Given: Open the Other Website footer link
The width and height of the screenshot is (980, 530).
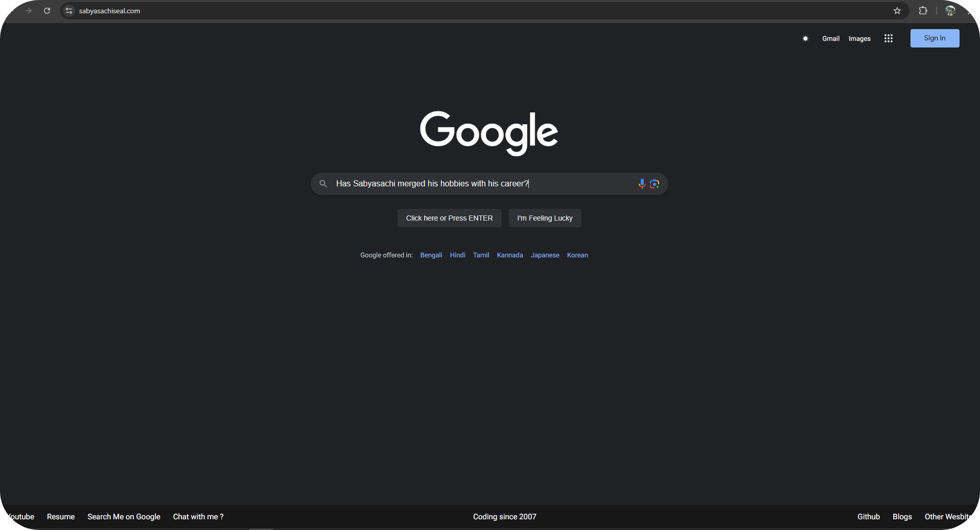Looking at the screenshot, I should tap(948, 517).
